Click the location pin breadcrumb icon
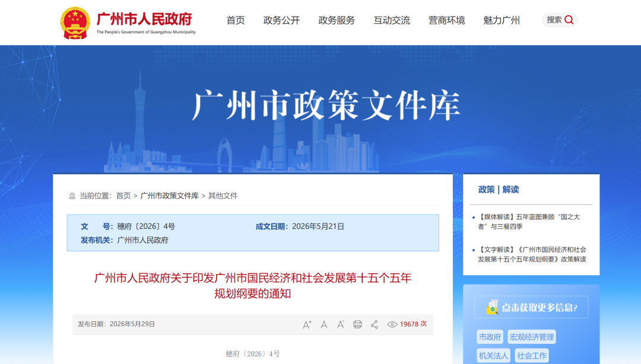 72,196
